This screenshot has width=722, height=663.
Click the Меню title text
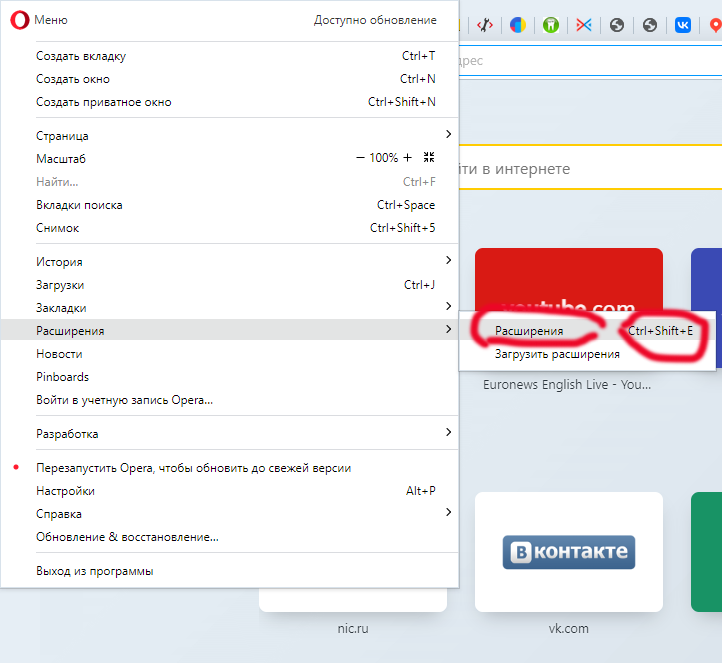[x=51, y=20]
